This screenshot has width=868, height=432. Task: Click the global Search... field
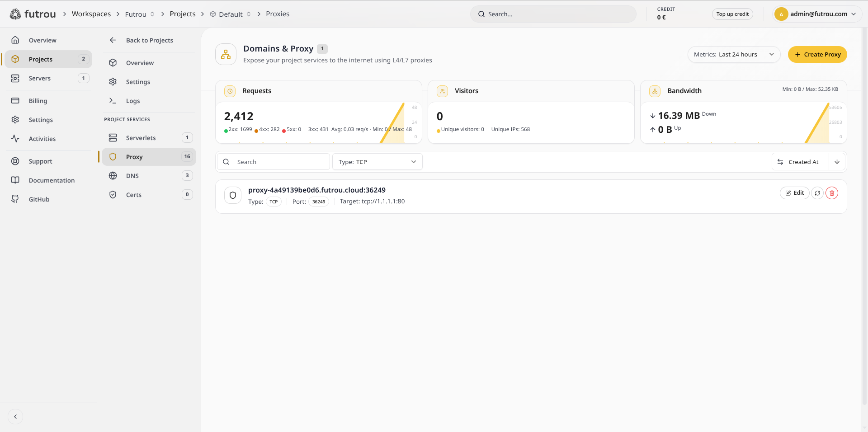553,14
